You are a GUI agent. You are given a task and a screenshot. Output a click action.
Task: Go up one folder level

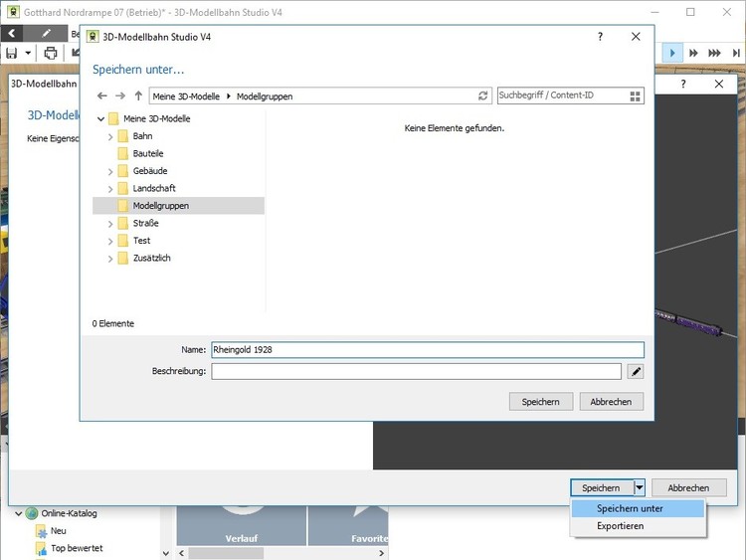pos(138,95)
